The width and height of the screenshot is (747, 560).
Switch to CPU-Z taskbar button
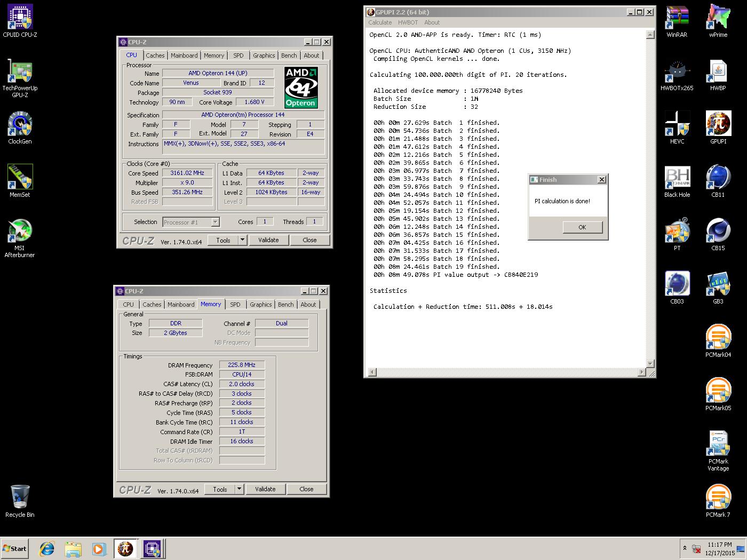tap(152, 548)
